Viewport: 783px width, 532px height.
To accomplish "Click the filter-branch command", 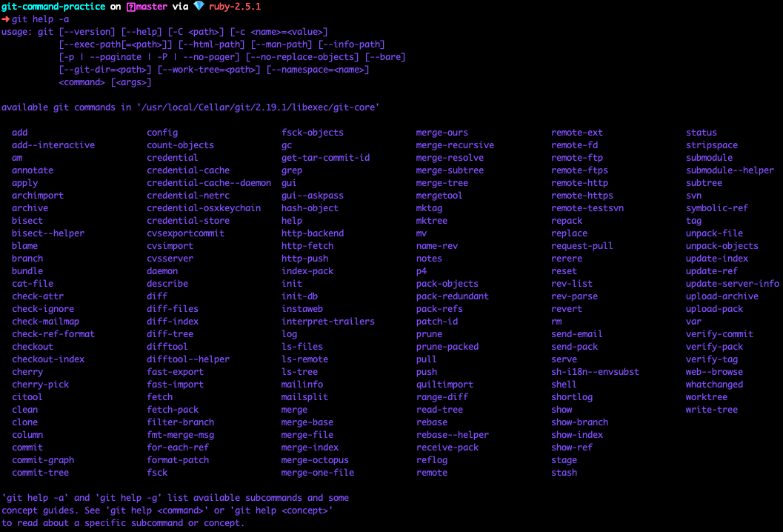I will tap(180, 422).
